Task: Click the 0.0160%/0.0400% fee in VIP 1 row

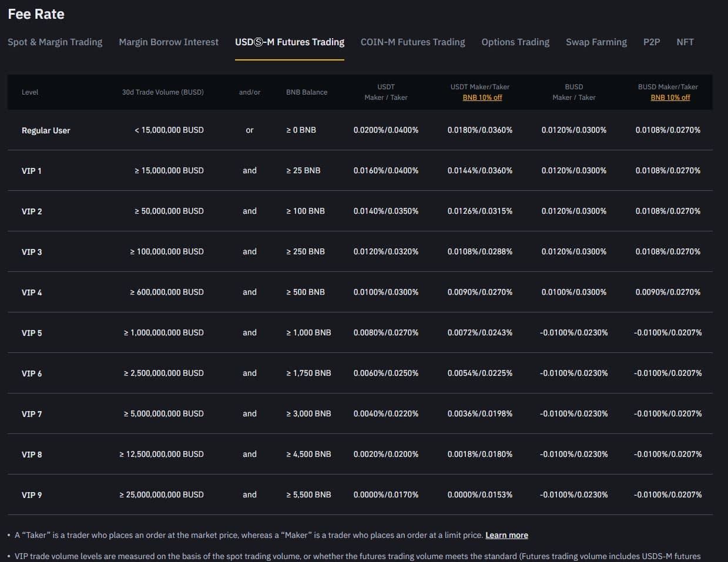Action: coord(386,170)
